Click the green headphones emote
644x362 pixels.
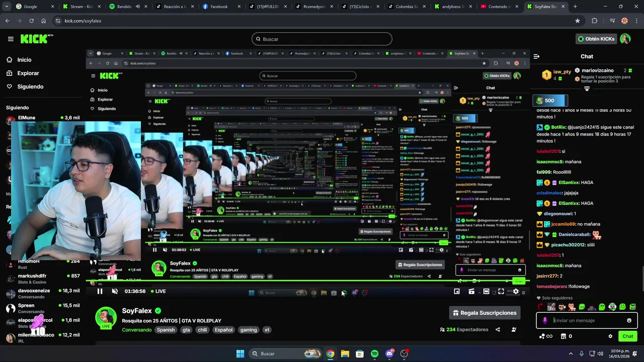(x=612, y=307)
